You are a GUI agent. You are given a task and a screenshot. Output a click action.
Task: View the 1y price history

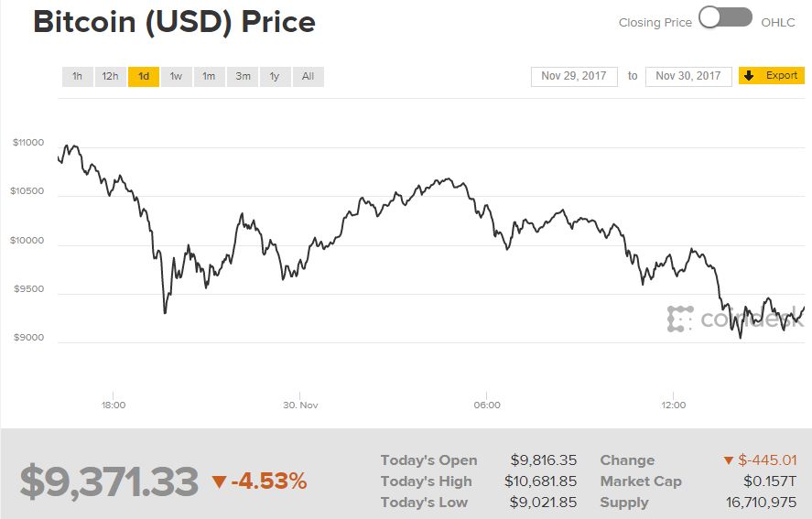275,76
